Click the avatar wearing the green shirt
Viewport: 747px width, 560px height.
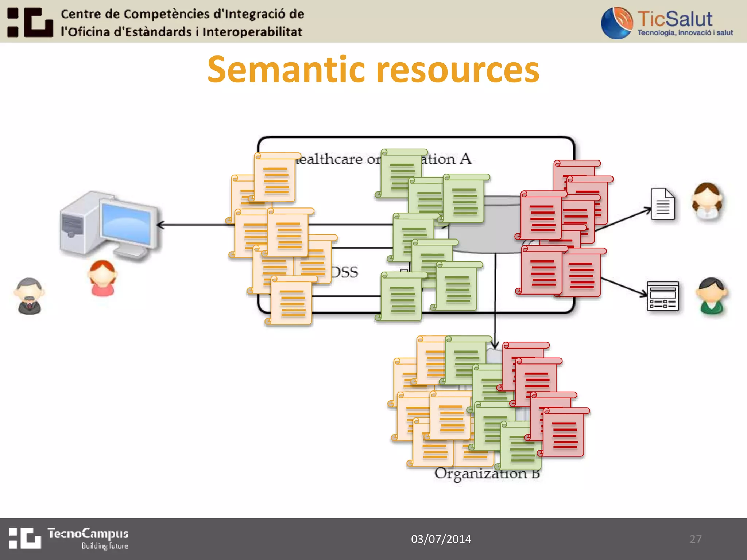click(x=711, y=296)
